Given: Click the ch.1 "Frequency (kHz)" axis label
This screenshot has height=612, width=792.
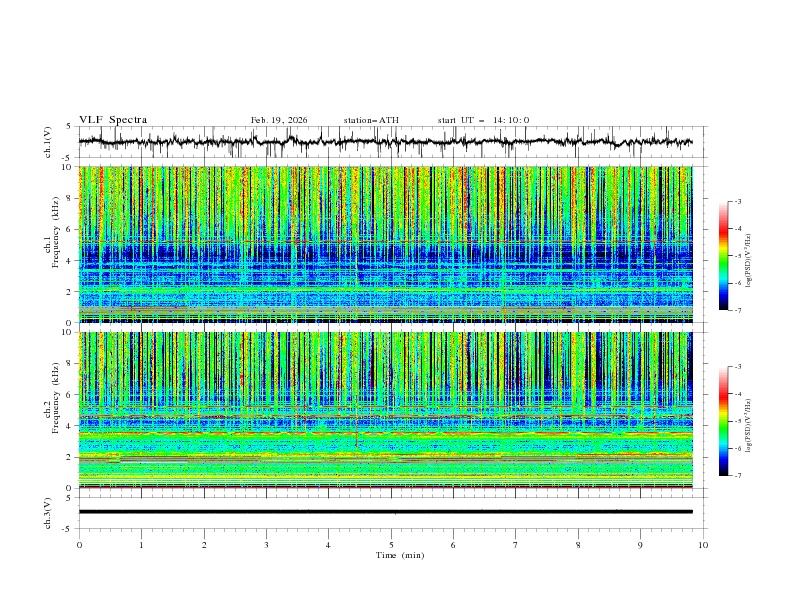Looking at the screenshot, I should tap(55, 232).
